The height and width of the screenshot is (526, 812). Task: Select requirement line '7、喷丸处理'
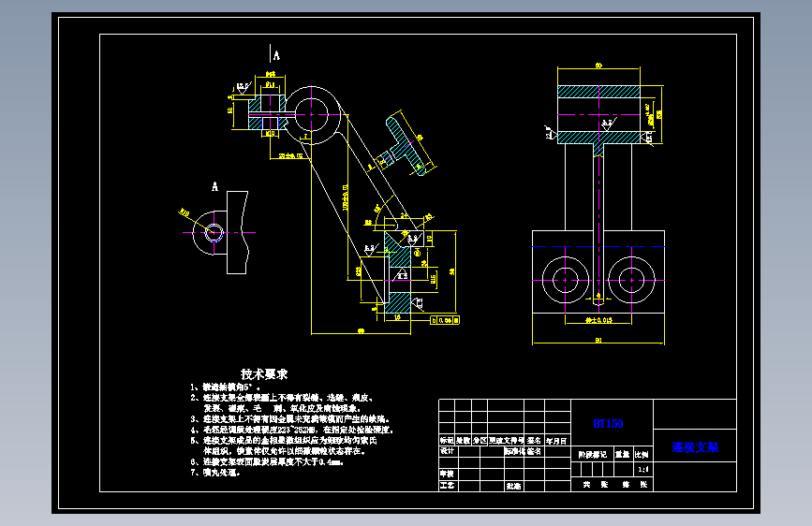[x=215, y=473]
